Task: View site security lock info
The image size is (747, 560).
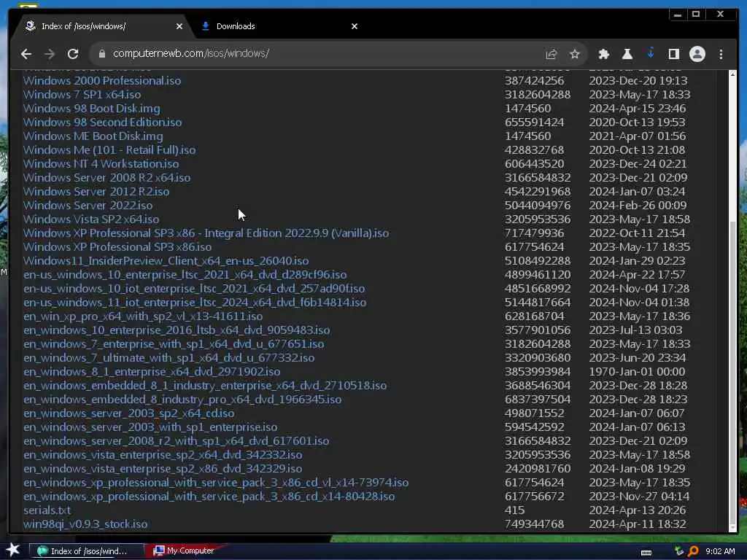Action: coord(101,54)
